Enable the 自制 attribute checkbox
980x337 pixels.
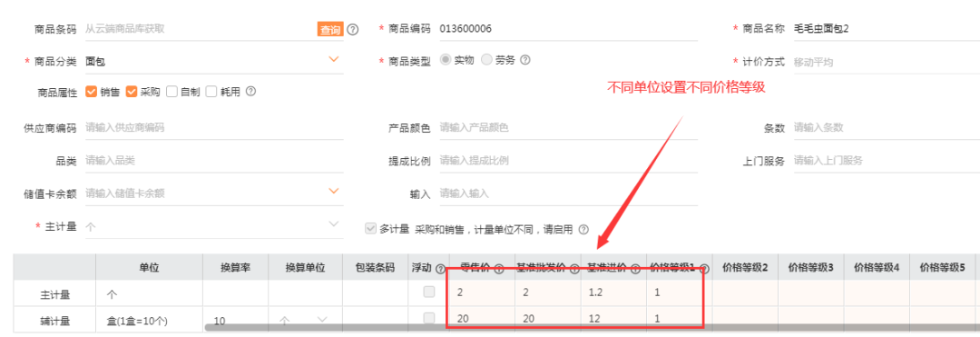point(171,91)
